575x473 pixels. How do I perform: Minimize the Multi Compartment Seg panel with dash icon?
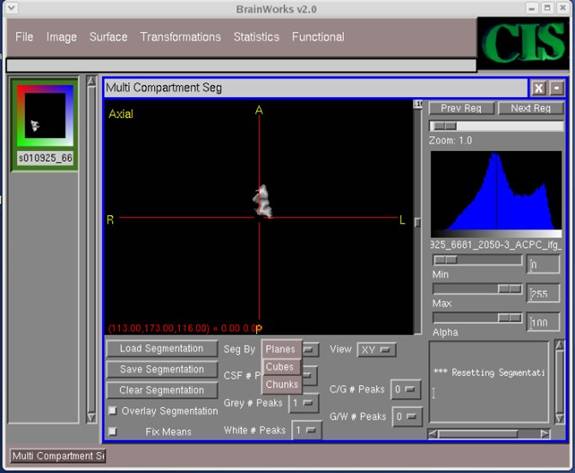click(557, 88)
